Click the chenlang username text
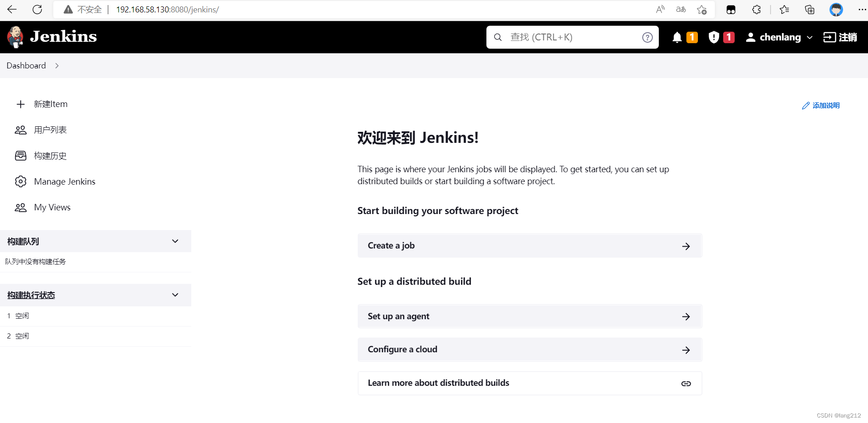868x423 pixels. coord(780,37)
